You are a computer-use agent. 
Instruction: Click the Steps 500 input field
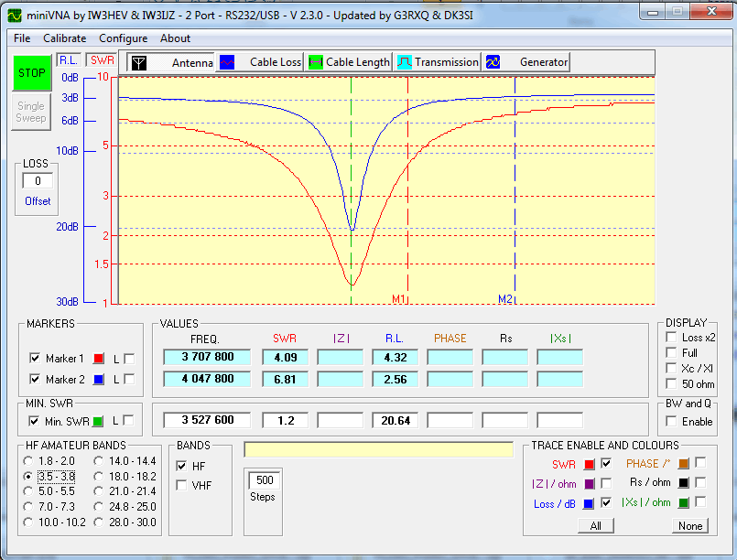[x=265, y=480]
